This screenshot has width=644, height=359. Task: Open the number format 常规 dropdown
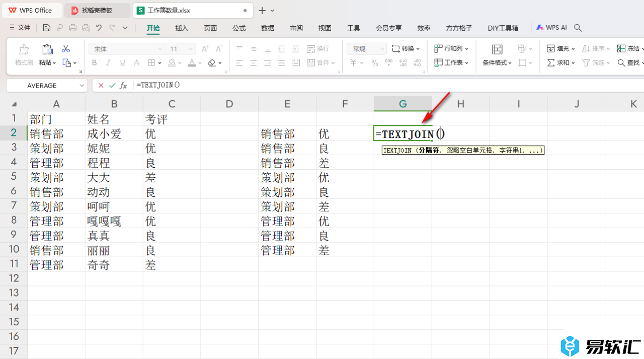(382, 49)
